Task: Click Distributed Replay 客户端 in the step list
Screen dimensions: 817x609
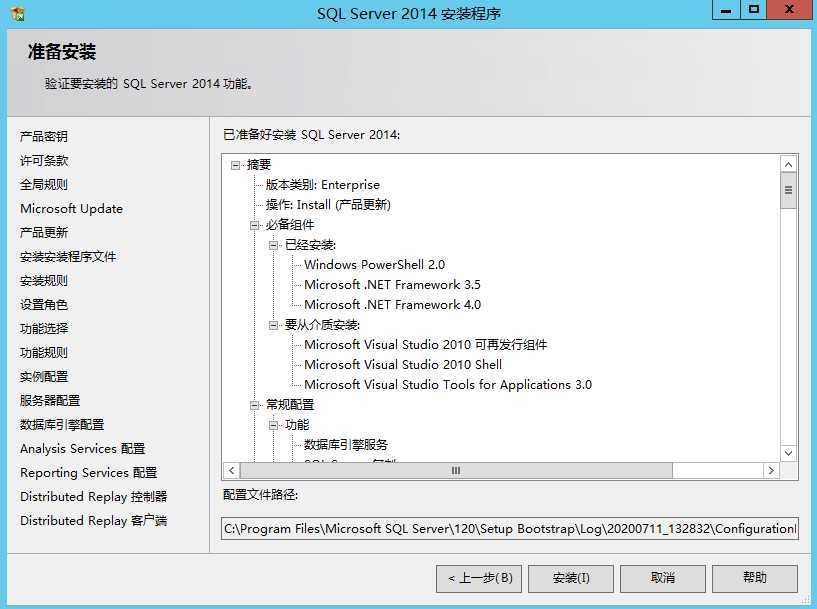Action: coord(93,520)
